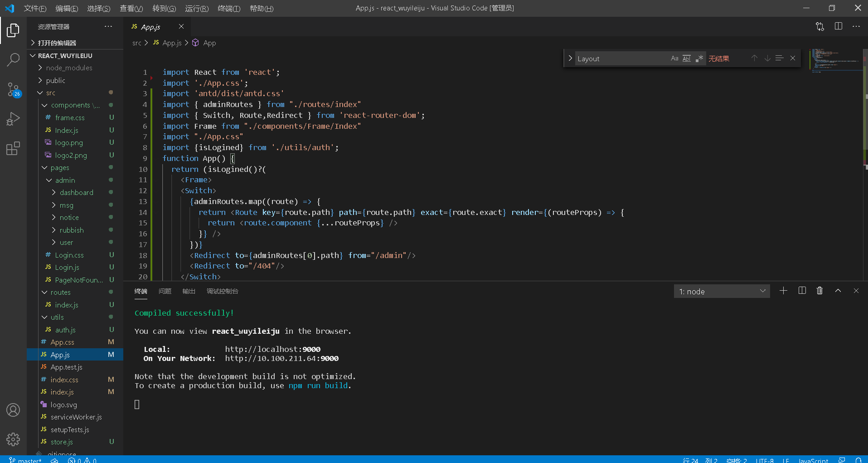Open the 文件(F) menu
This screenshot has width=868, height=463.
(x=35, y=8)
